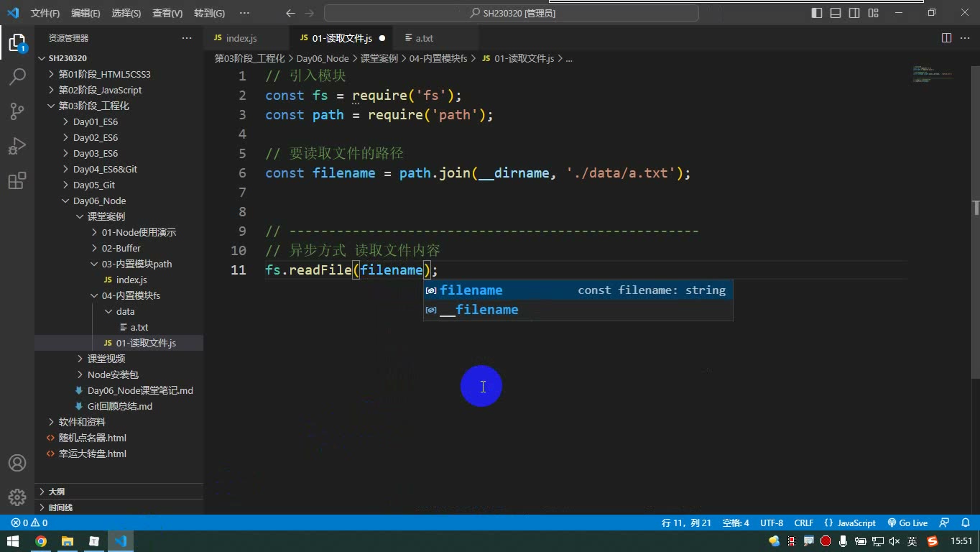Click CRLF line ending in status bar
The width and height of the screenshot is (980, 552).
(804, 523)
